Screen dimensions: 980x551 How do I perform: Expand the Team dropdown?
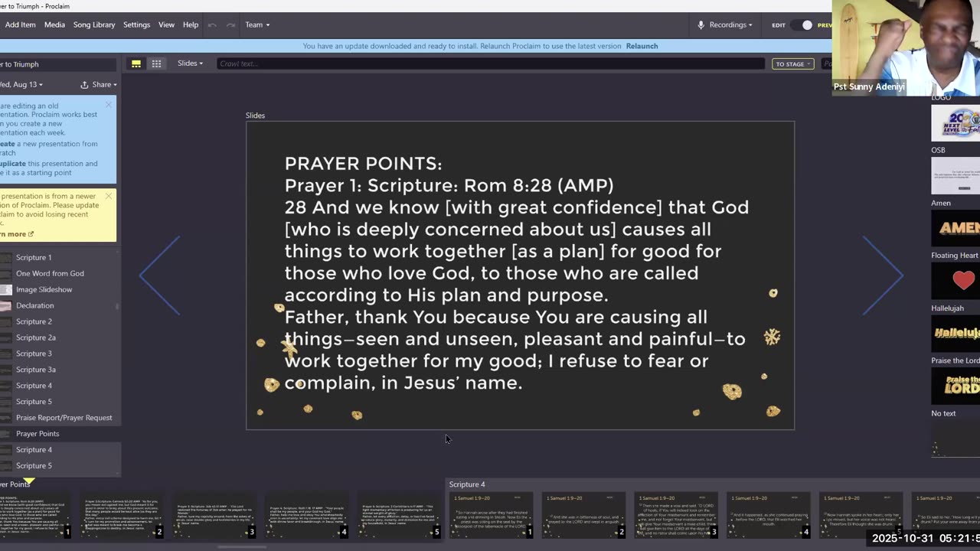point(257,24)
